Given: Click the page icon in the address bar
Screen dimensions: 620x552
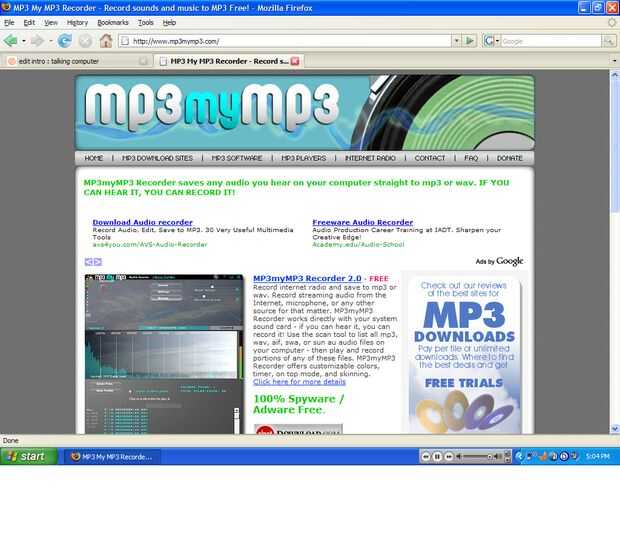Looking at the screenshot, I should tap(125, 41).
